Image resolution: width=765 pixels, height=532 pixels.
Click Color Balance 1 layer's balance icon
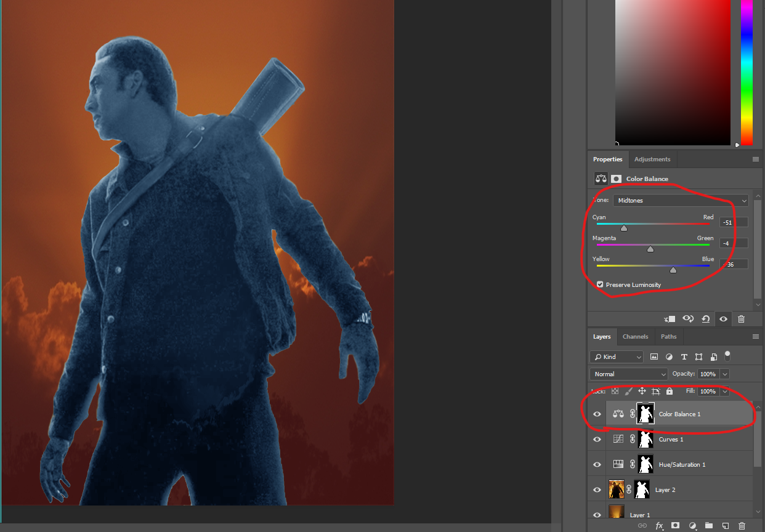click(x=618, y=414)
